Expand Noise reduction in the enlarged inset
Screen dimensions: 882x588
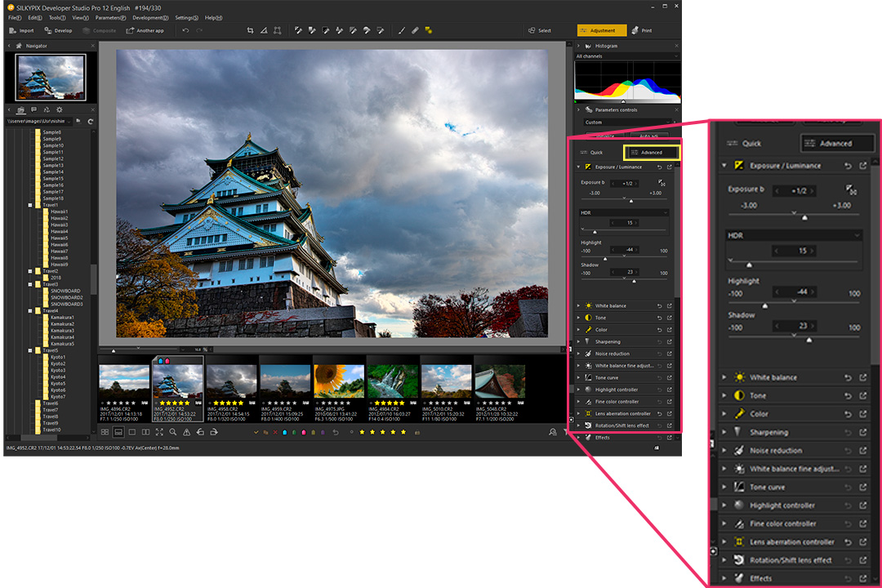click(x=724, y=450)
